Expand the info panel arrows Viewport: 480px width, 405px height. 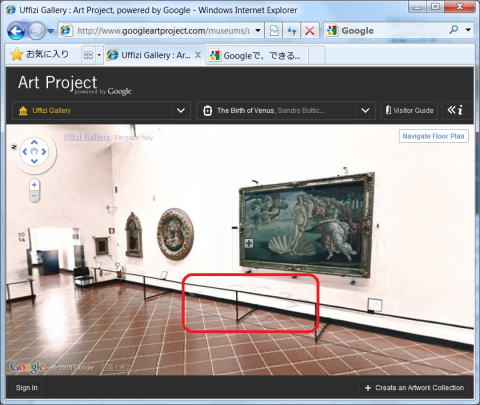[x=455, y=110]
